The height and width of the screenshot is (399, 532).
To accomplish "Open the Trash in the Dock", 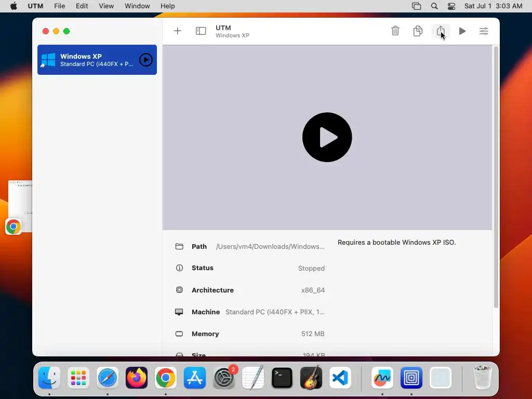I will point(482,378).
